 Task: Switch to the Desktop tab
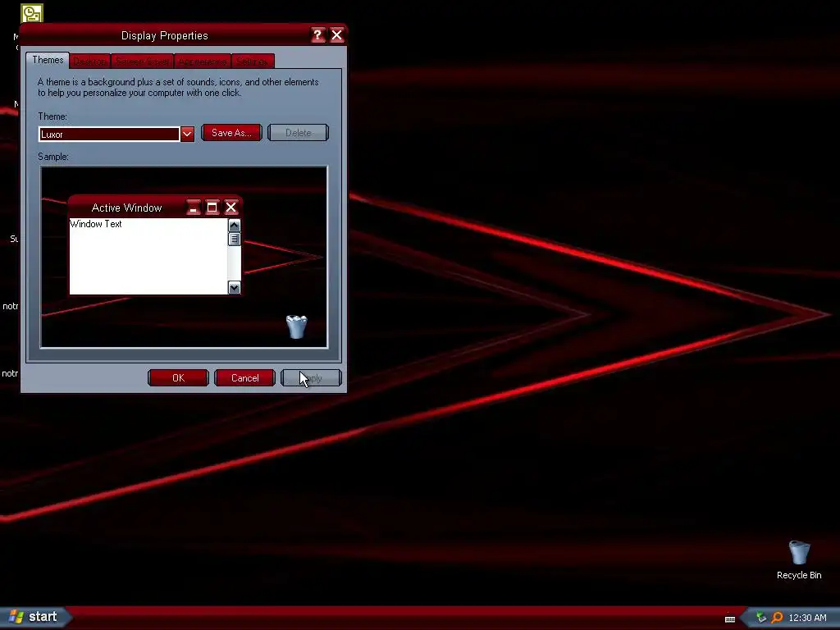(x=90, y=62)
